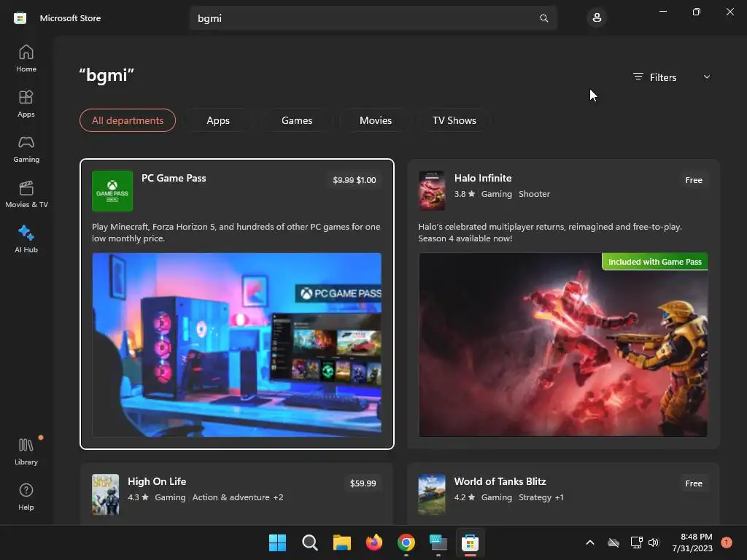Click Free button for World of Tanks Blitz
Viewport: 747px width, 560px height.
[x=694, y=483]
